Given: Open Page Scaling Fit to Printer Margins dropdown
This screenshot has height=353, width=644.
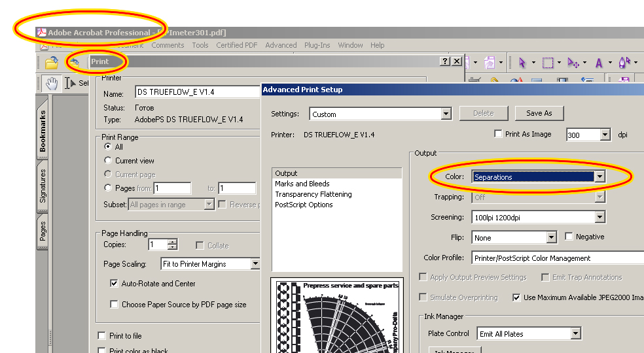Looking at the screenshot, I should [x=255, y=263].
